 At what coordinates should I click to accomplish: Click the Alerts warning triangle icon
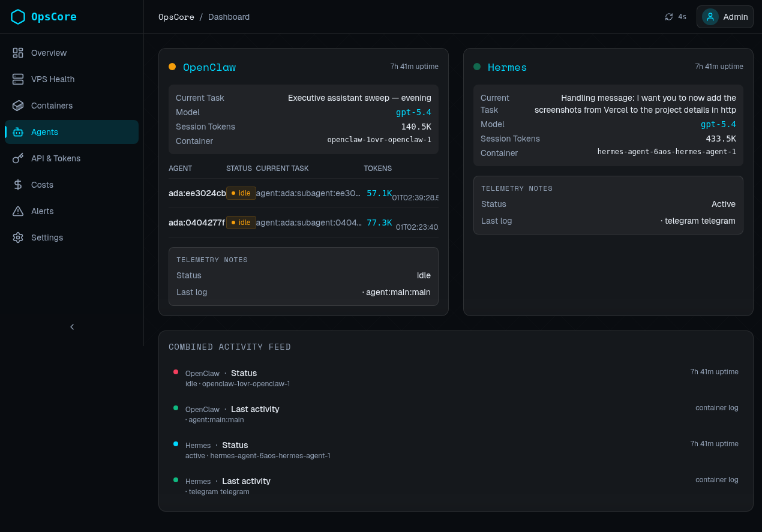18,211
